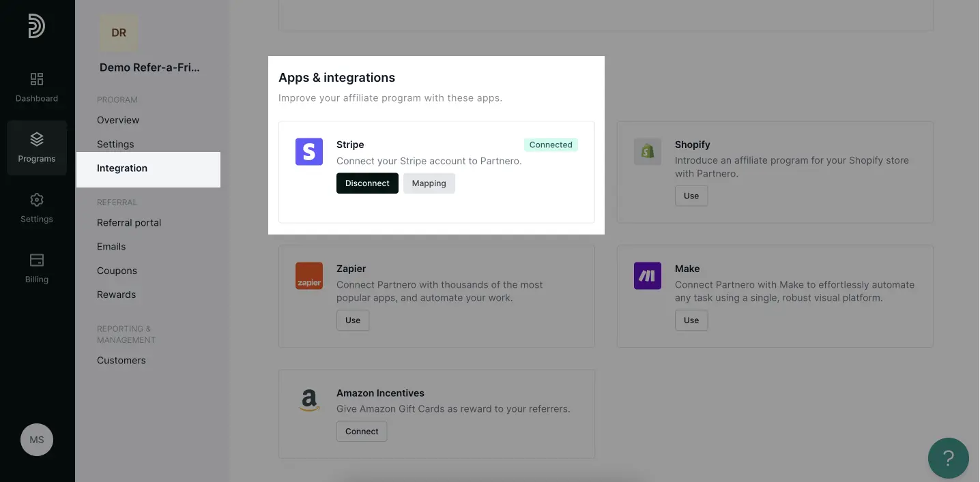Click the Zapier logo icon
Viewport: 980px width, 482px height.
tap(309, 275)
